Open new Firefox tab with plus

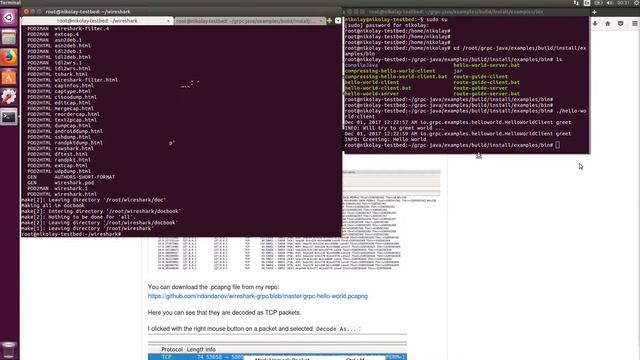594,12
